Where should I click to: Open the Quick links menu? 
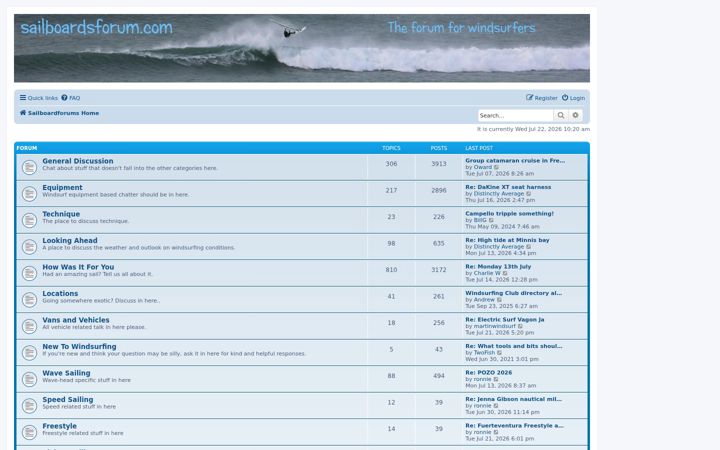pos(39,98)
